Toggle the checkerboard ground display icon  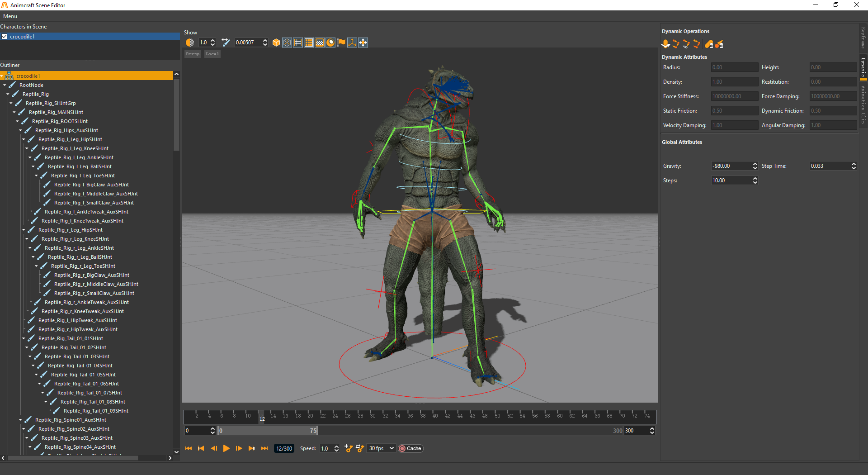[320, 43]
